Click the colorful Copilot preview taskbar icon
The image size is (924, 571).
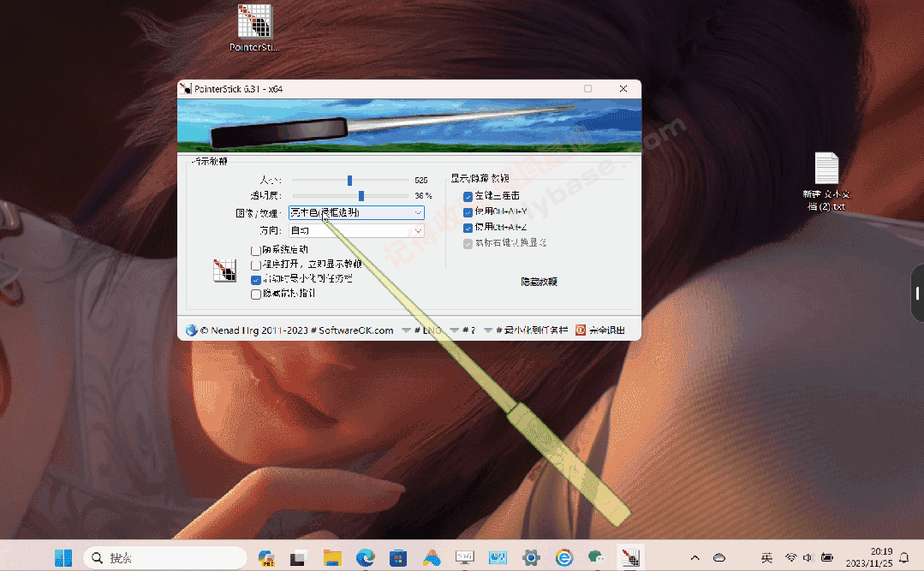pos(266,557)
